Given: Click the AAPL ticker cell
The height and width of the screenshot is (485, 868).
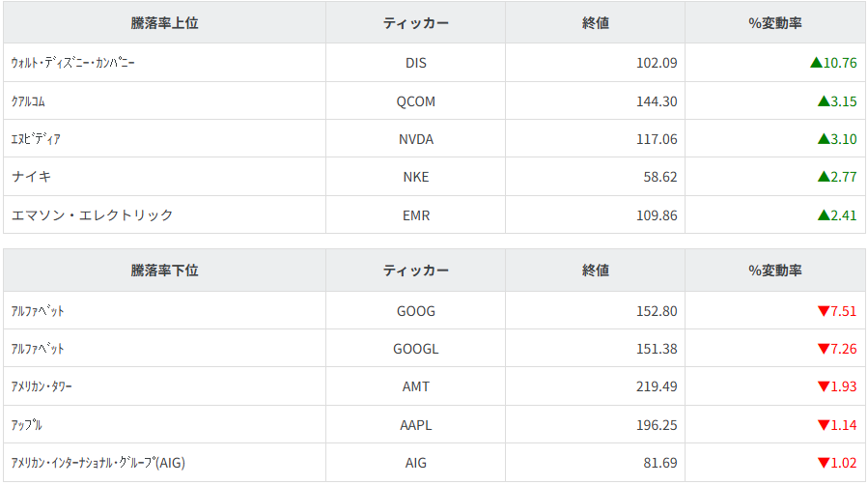Looking at the screenshot, I should 416,425.
